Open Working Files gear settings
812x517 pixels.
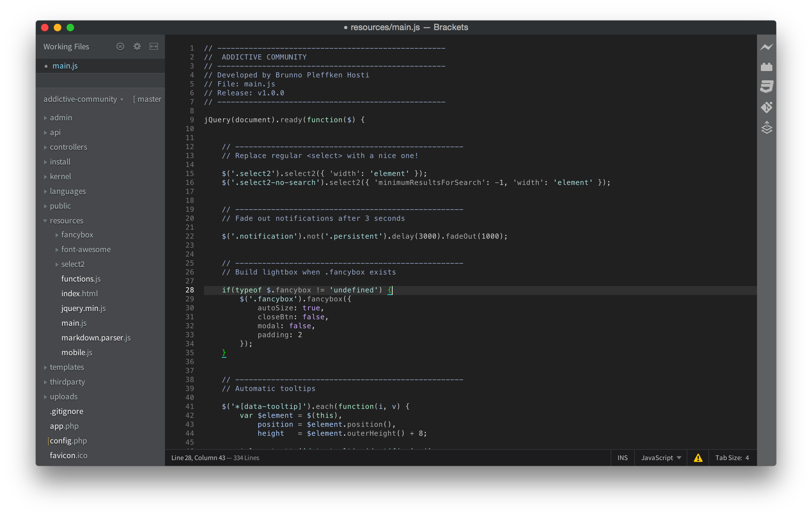(x=137, y=47)
